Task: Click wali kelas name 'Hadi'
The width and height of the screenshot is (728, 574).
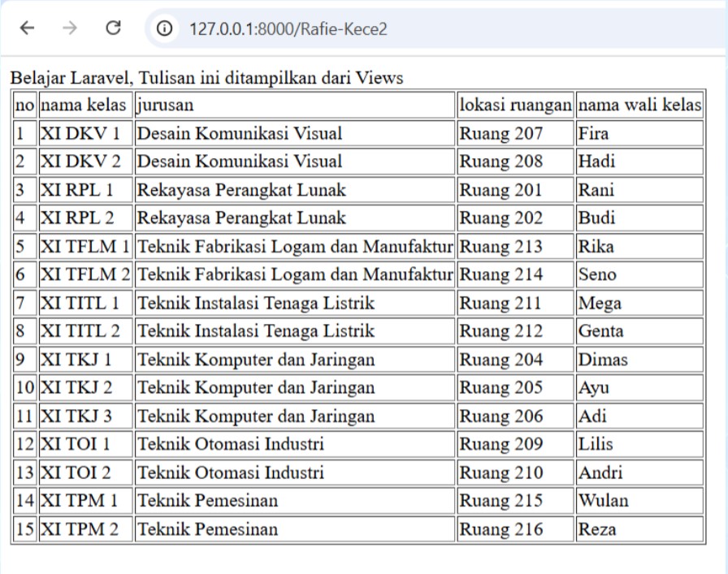Action: 596,162
